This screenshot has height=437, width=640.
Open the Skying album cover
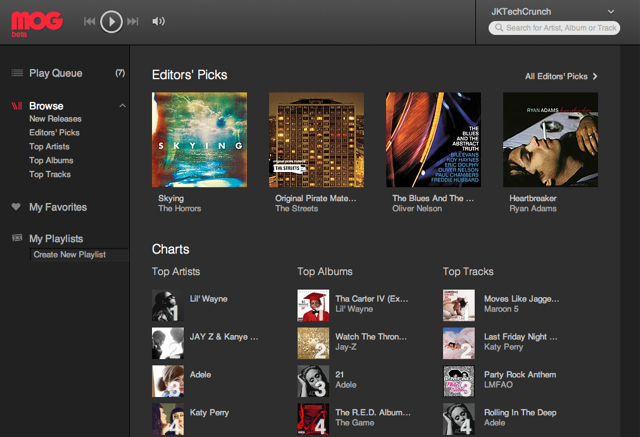pos(199,140)
